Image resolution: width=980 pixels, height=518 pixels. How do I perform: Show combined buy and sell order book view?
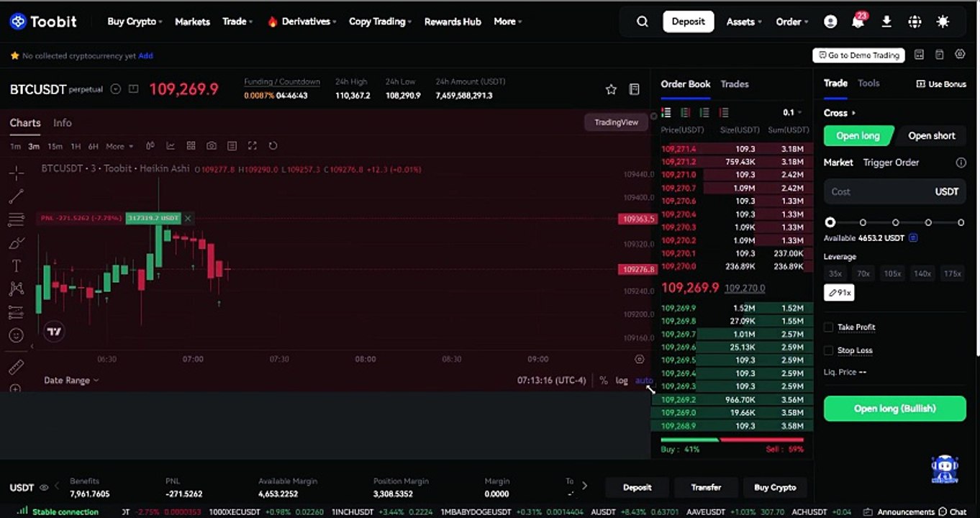(x=666, y=112)
